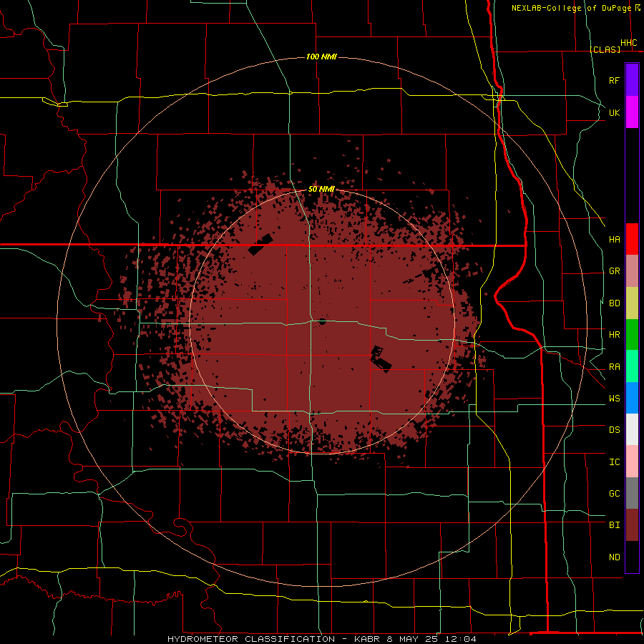The height and width of the screenshot is (644, 644).
Task: Click the HHC product label
Action: pyautogui.click(x=628, y=43)
